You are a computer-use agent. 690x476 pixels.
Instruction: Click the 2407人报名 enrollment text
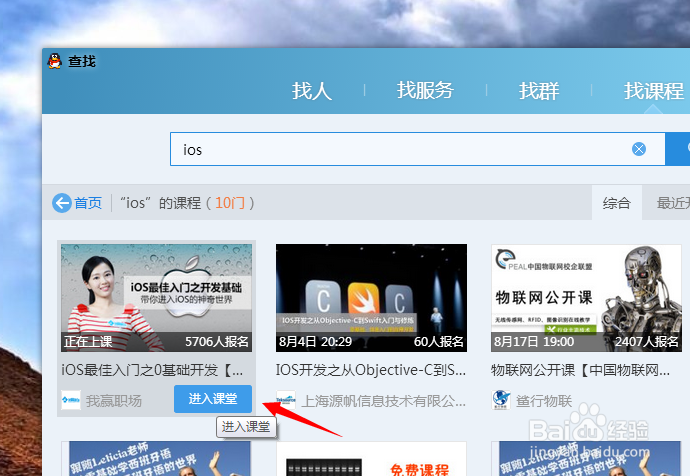(x=647, y=342)
